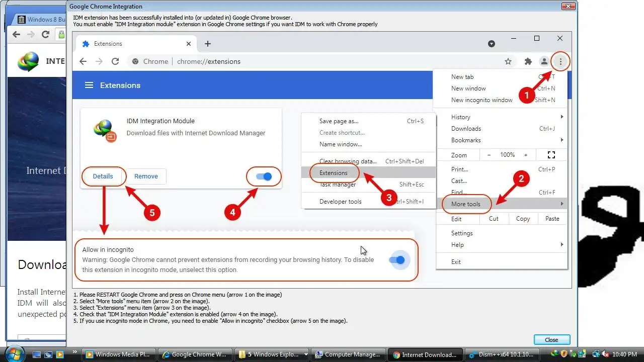Image resolution: width=644 pixels, height=362 pixels.
Task: Click green padlock in background browser
Action: [x=61, y=34]
